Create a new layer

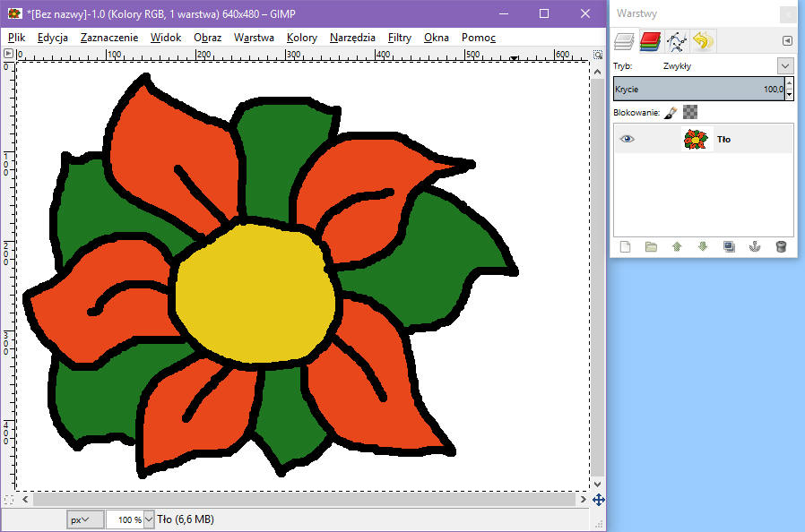(x=626, y=247)
